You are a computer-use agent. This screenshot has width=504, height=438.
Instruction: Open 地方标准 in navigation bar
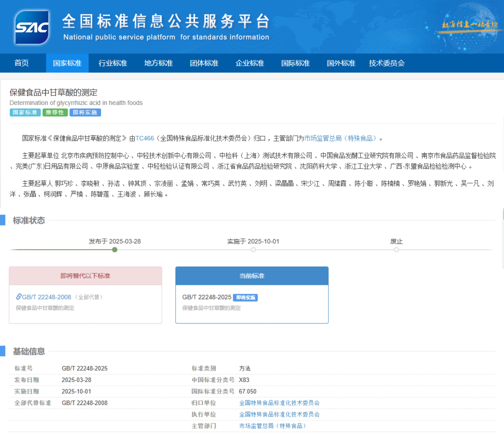pos(158,63)
